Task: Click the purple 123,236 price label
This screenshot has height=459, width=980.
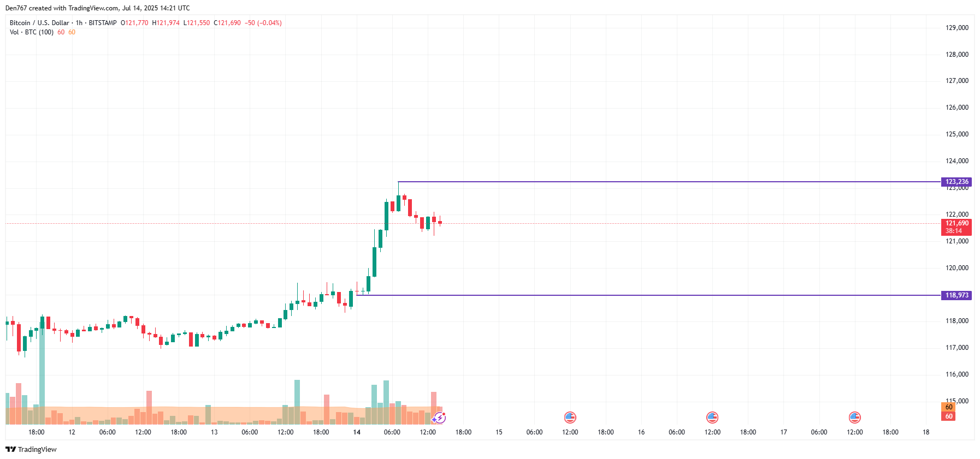Action: pos(957,182)
